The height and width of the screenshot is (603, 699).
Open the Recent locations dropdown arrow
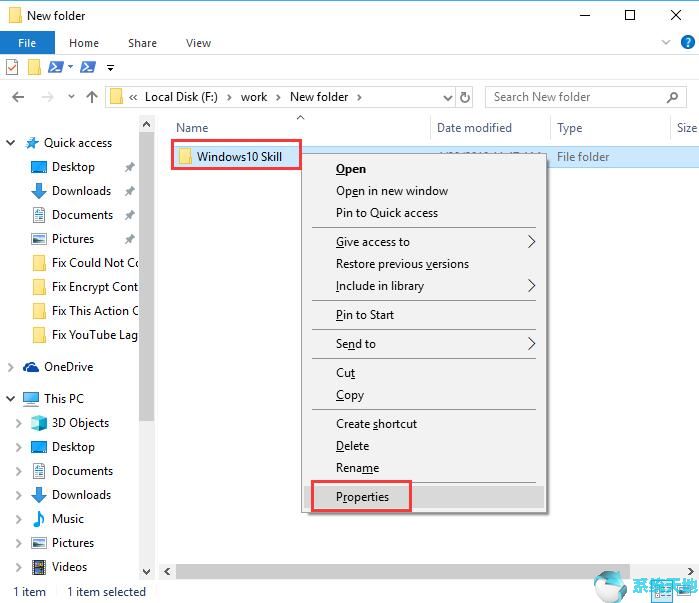point(71,97)
